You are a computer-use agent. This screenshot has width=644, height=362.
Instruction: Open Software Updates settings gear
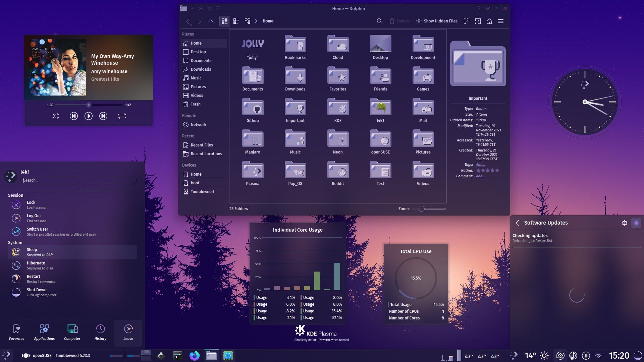pos(625,223)
